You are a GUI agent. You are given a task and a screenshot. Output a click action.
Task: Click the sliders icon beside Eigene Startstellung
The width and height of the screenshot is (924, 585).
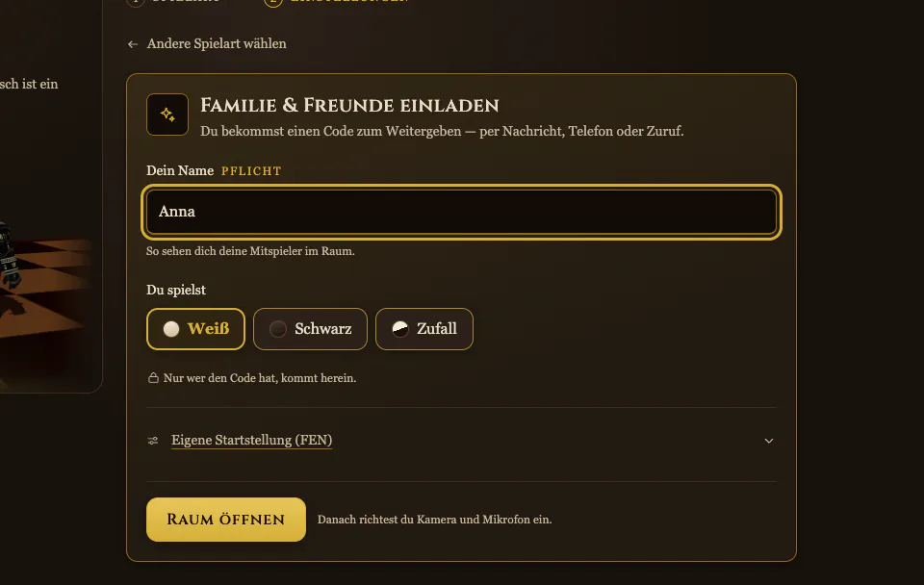(x=153, y=441)
